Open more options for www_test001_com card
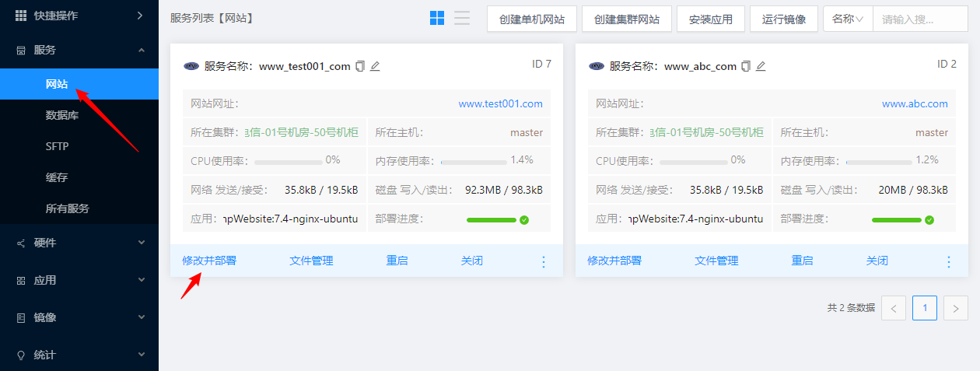The width and height of the screenshot is (980, 371). 544,261
